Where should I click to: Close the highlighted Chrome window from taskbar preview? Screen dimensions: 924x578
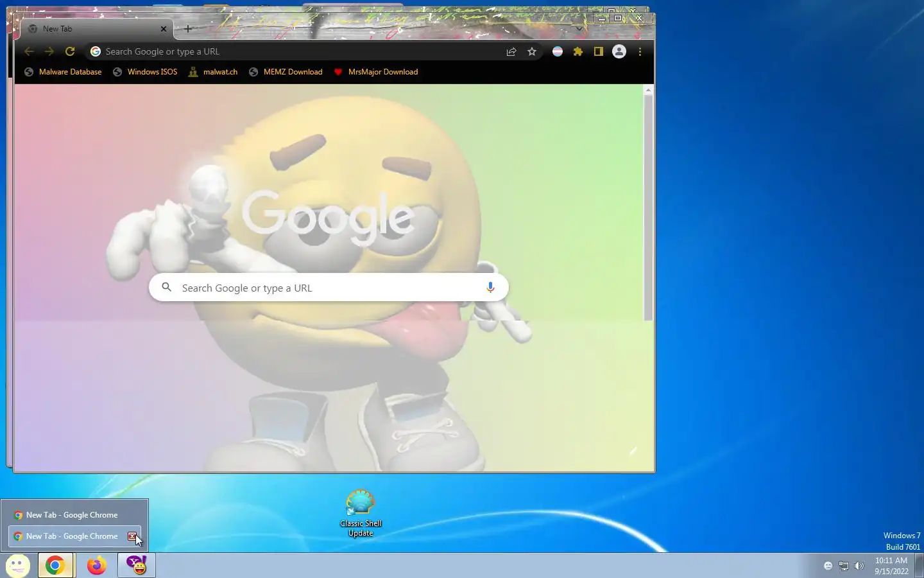click(x=132, y=536)
